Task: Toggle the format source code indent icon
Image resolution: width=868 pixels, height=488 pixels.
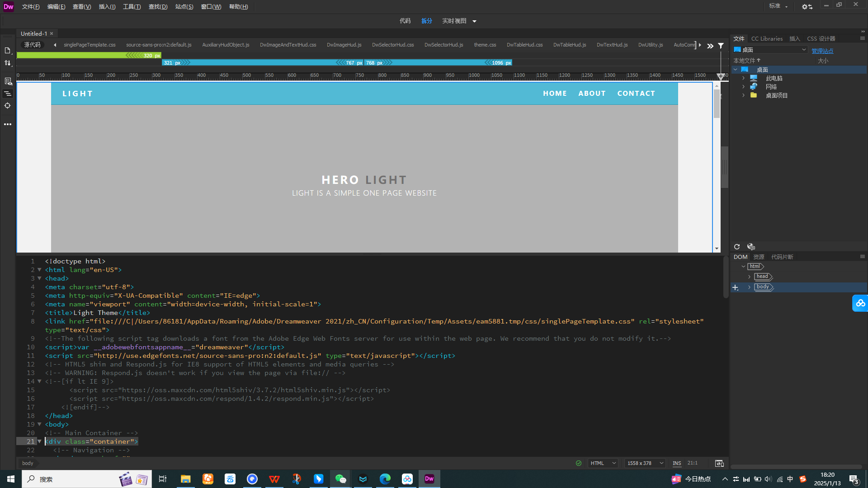Action: coord(8,94)
